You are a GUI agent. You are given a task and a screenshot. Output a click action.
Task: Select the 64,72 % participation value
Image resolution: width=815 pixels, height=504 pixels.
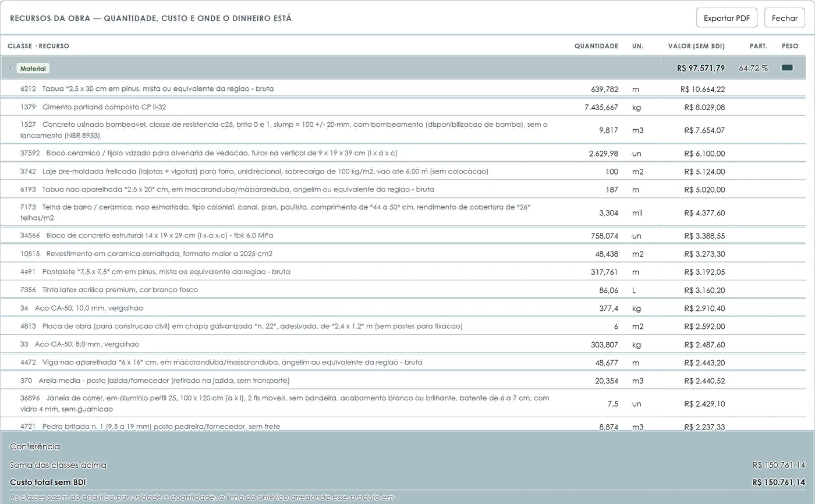tap(753, 68)
